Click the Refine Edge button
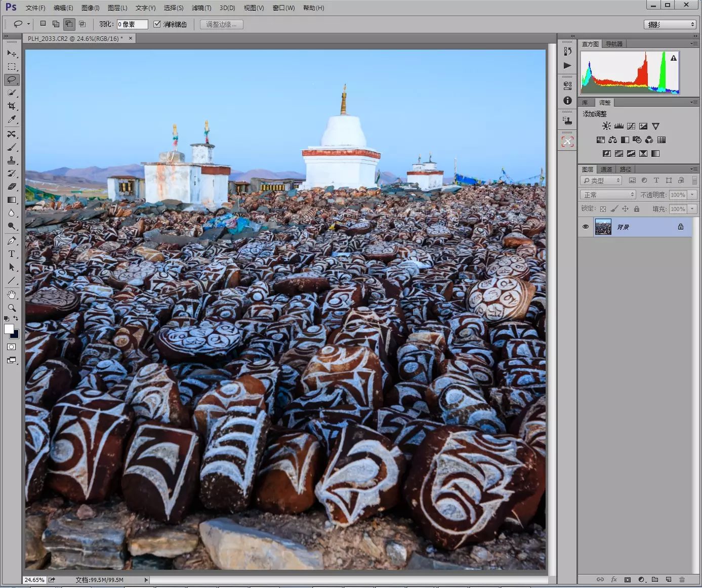Image resolution: width=702 pixels, height=588 pixels. click(221, 24)
